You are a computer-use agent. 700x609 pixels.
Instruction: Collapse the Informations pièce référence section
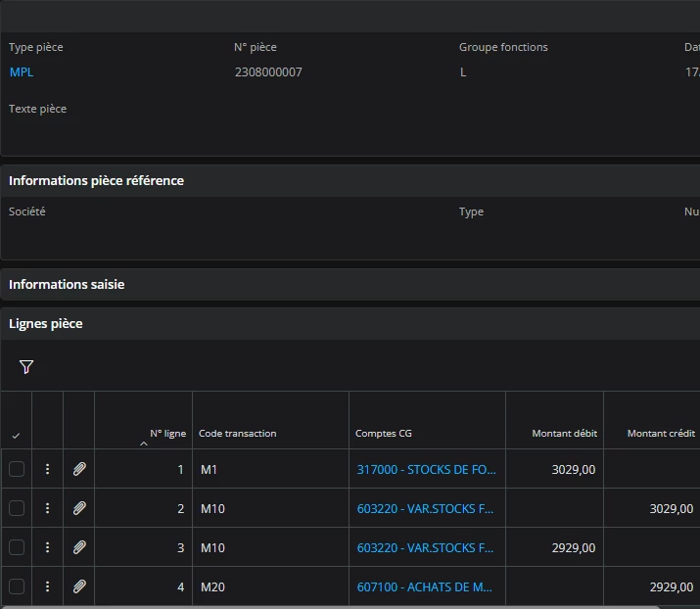point(96,180)
